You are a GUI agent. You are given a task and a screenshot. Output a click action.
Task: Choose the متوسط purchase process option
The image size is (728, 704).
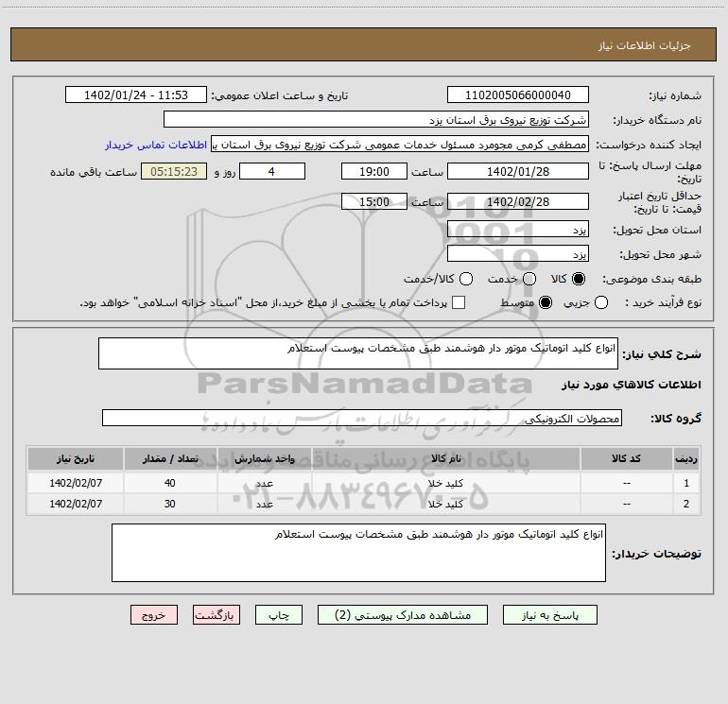pyautogui.click(x=546, y=302)
